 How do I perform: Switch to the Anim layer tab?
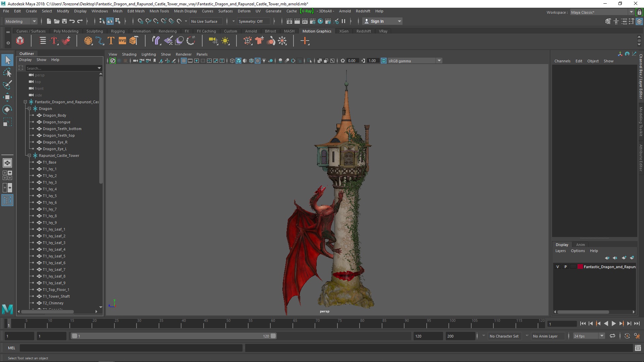pyautogui.click(x=580, y=245)
